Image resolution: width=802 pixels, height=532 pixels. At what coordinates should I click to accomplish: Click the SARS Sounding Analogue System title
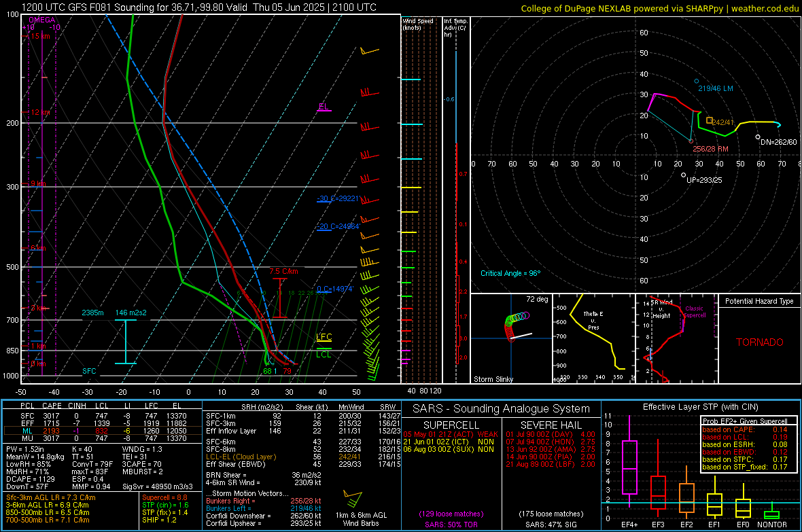(x=501, y=409)
